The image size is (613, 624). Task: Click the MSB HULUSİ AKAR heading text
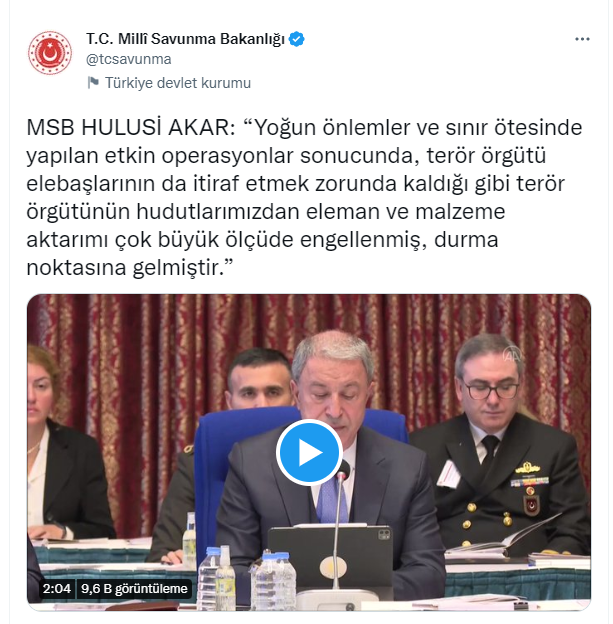(131, 128)
